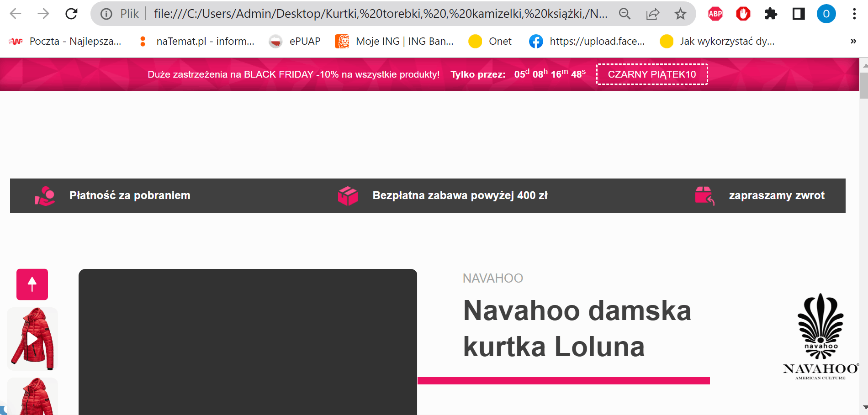The height and width of the screenshot is (415, 868).
Task: Click the returns package icon
Action: click(704, 196)
